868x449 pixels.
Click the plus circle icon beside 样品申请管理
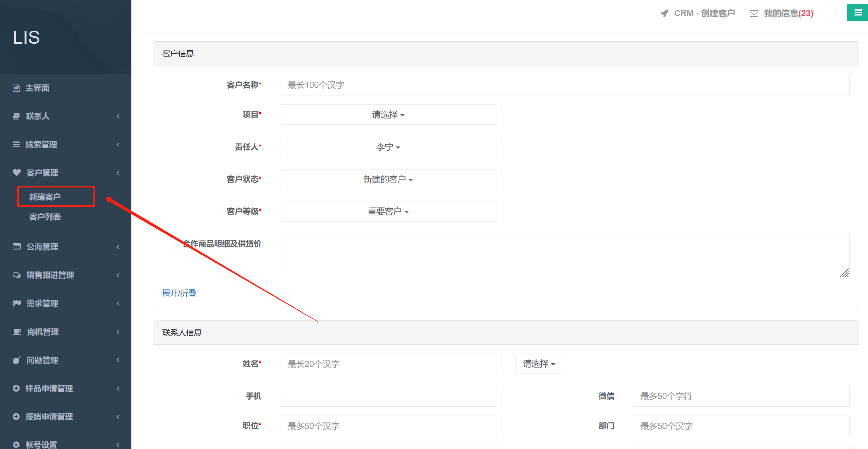click(x=16, y=388)
